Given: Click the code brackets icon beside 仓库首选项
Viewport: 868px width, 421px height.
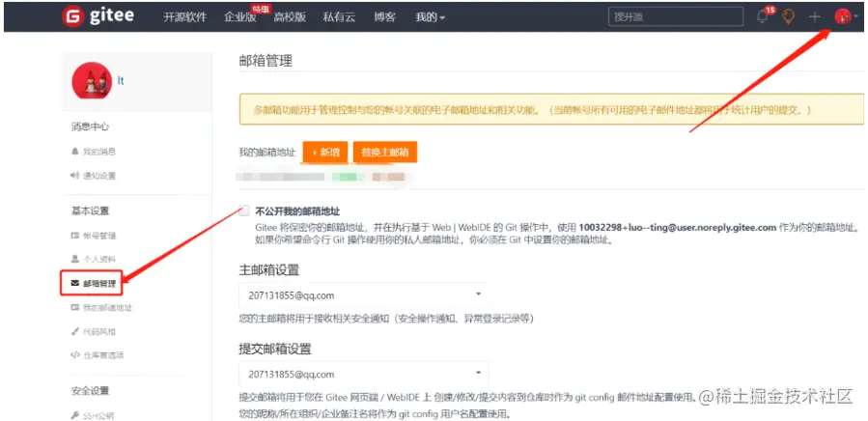Looking at the screenshot, I should click(x=75, y=355).
